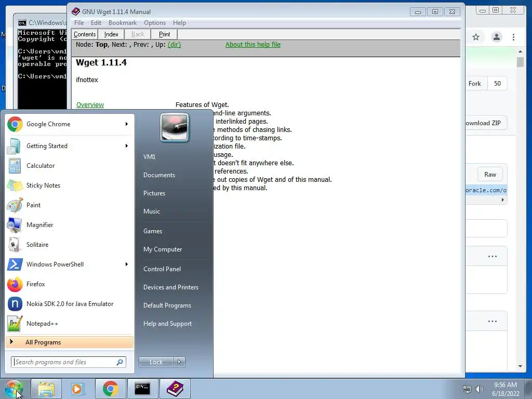
Task: Launch Firefox browser
Action: pyautogui.click(x=68, y=284)
